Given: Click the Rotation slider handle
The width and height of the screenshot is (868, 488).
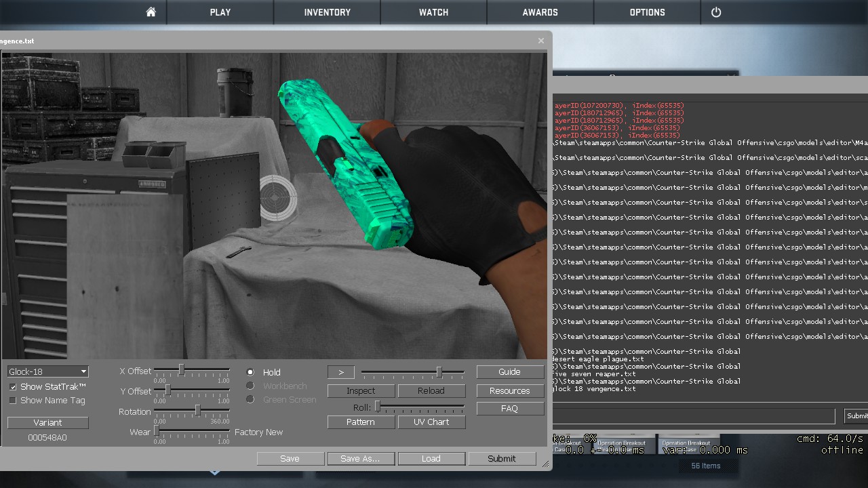Looking at the screenshot, I should [x=197, y=410].
